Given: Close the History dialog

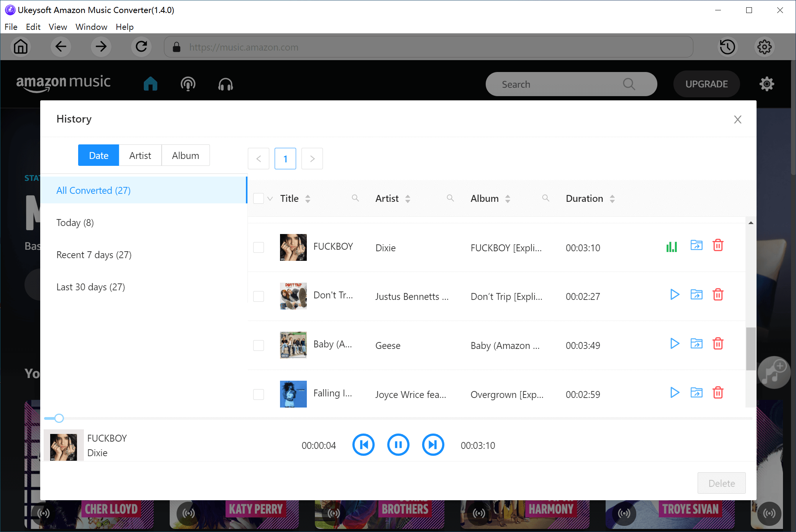Looking at the screenshot, I should point(737,119).
